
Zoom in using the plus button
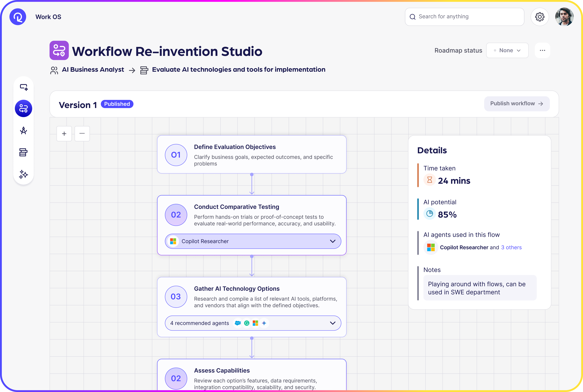(x=64, y=133)
